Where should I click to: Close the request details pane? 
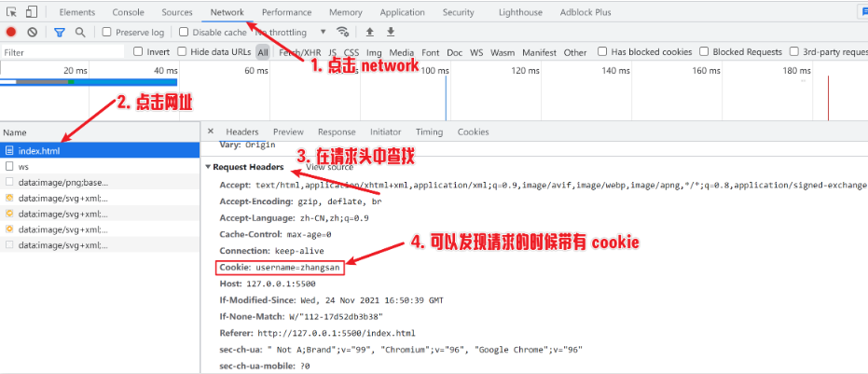tap(211, 132)
